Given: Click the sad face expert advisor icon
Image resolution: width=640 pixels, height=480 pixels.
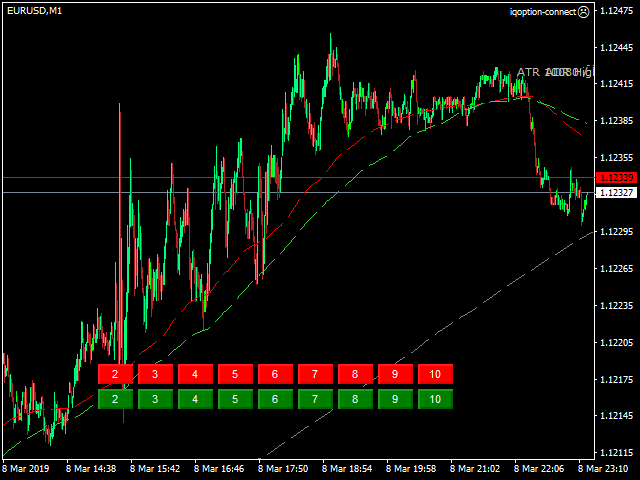Looking at the screenshot, I should point(584,12).
